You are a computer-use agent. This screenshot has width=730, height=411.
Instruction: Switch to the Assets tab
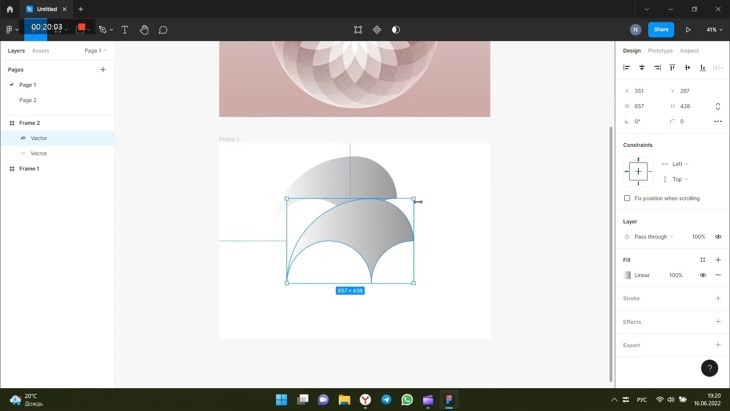coord(40,50)
